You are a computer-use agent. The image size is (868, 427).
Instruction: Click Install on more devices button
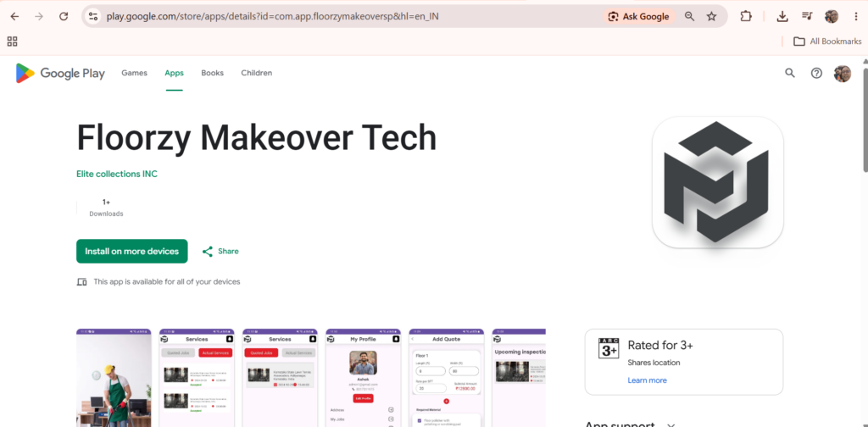pos(131,251)
